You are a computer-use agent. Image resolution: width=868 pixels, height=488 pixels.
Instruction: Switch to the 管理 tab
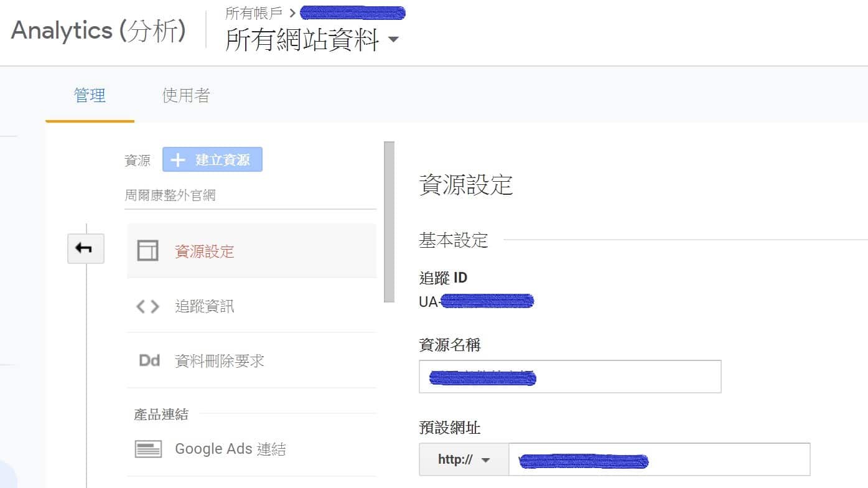click(x=90, y=95)
